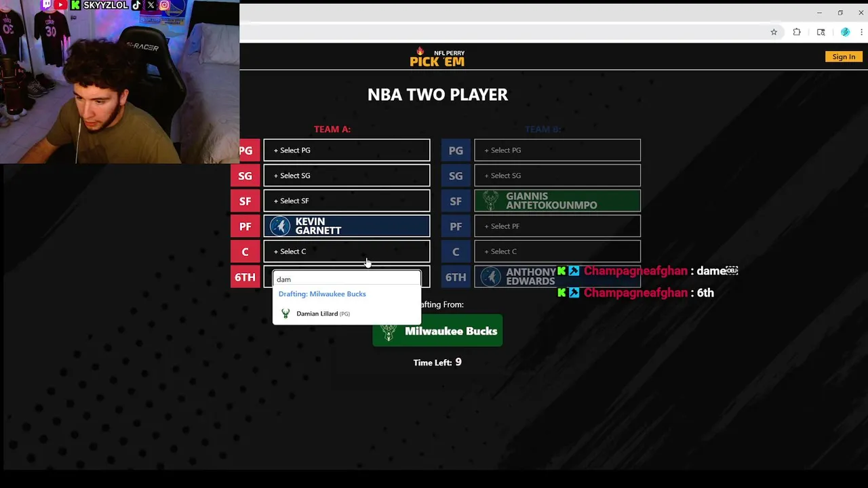This screenshot has width=868, height=488.
Task: Click Team A red C position label
Action: (245, 251)
